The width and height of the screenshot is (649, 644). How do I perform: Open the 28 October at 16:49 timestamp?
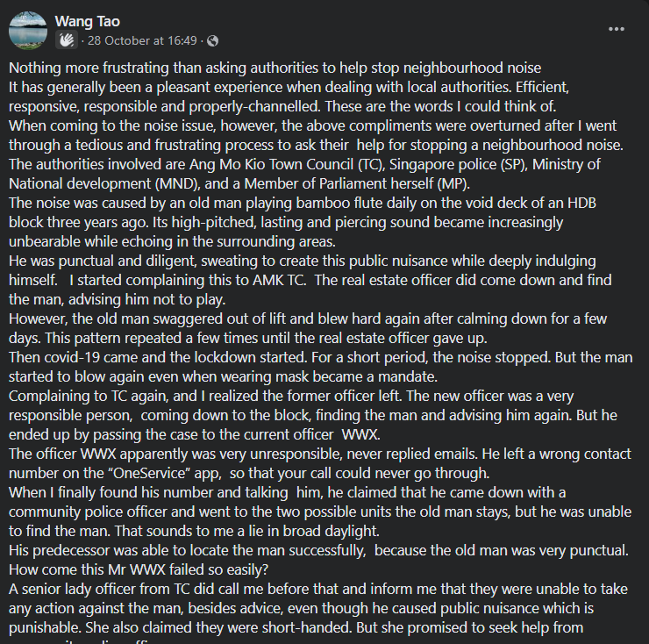142,40
